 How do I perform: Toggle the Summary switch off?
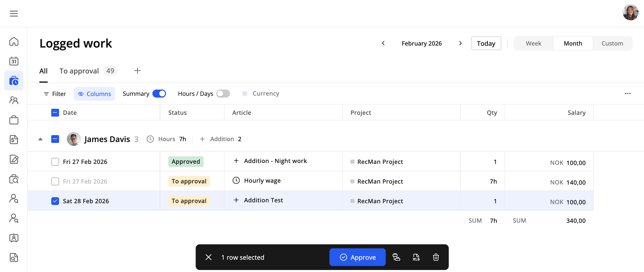159,94
